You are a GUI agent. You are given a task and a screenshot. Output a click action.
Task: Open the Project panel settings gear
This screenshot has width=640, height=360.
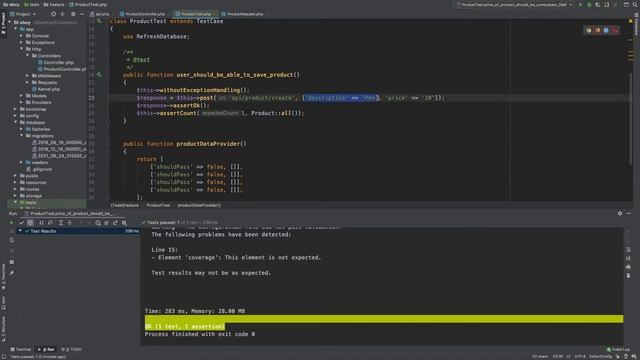tap(73, 14)
